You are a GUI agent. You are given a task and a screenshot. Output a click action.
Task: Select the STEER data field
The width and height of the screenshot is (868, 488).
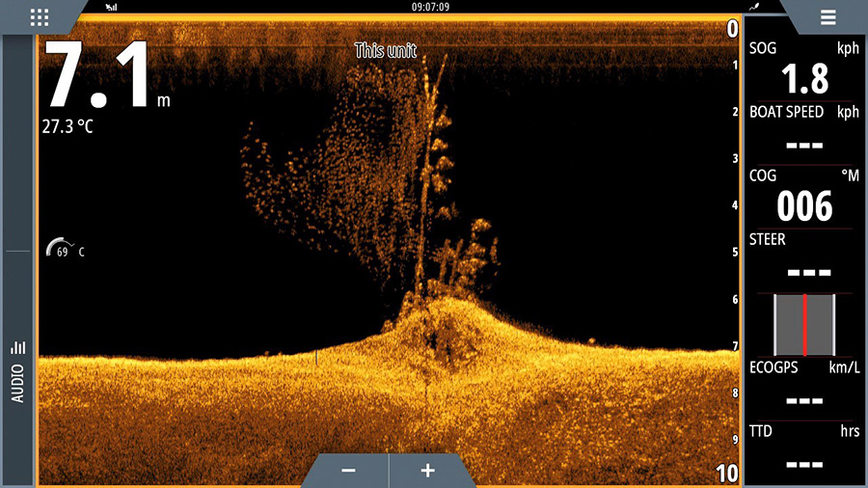coord(804,258)
